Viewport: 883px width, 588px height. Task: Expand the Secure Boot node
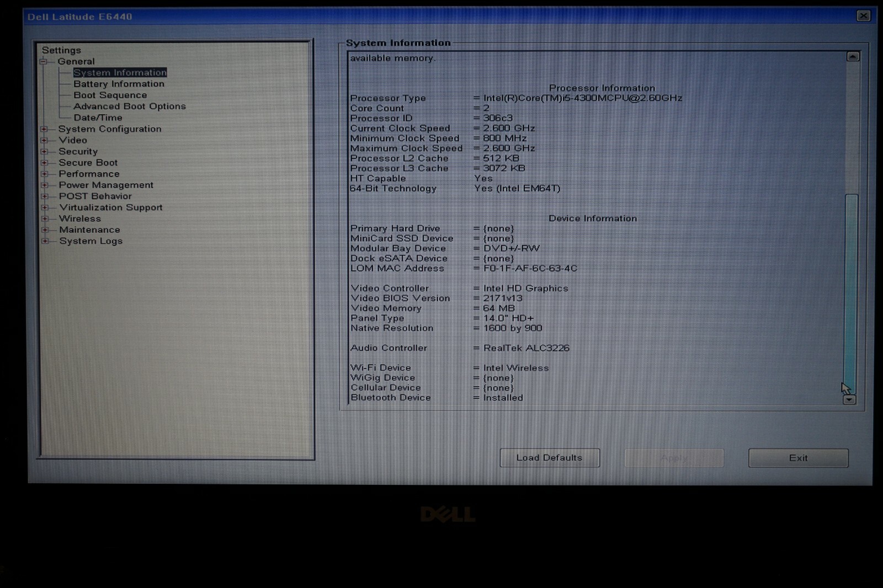pyautogui.click(x=44, y=163)
